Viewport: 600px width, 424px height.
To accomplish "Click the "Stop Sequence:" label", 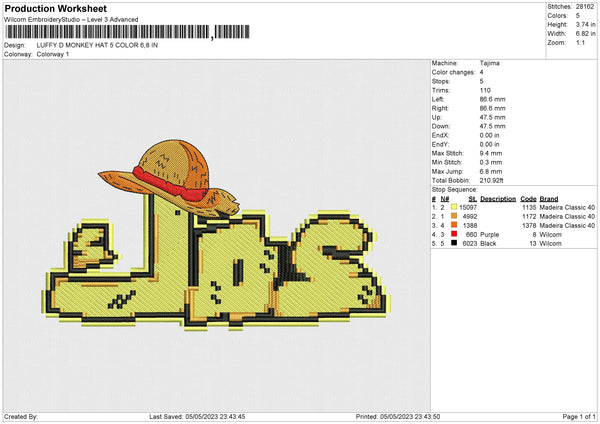I will [x=455, y=190].
